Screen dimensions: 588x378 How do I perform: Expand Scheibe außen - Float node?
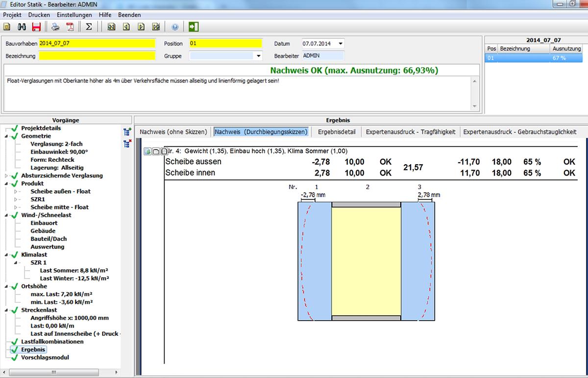pos(17,191)
